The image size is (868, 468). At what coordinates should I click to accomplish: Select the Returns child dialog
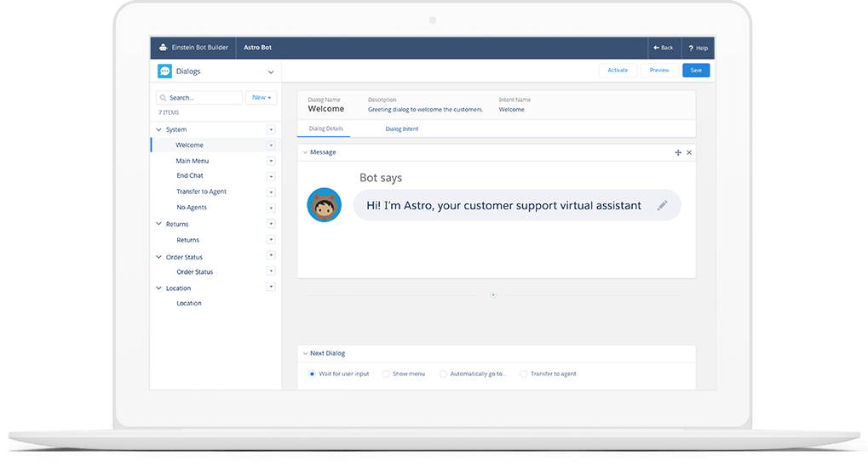[187, 240]
